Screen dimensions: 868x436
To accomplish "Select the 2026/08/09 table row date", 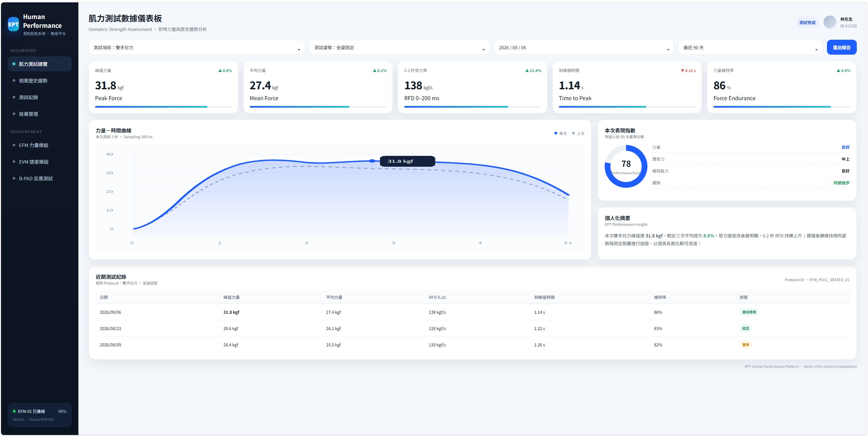I will (110, 345).
